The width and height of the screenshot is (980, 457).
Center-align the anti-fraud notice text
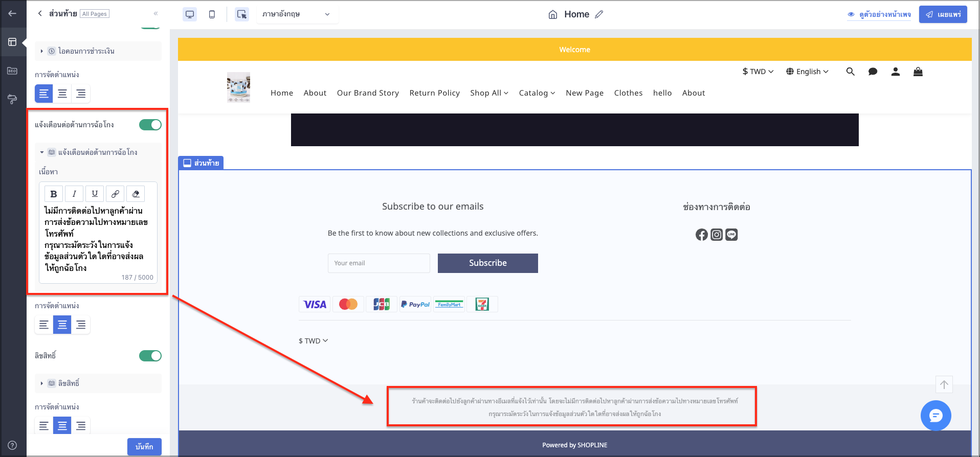(x=62, y=325)
